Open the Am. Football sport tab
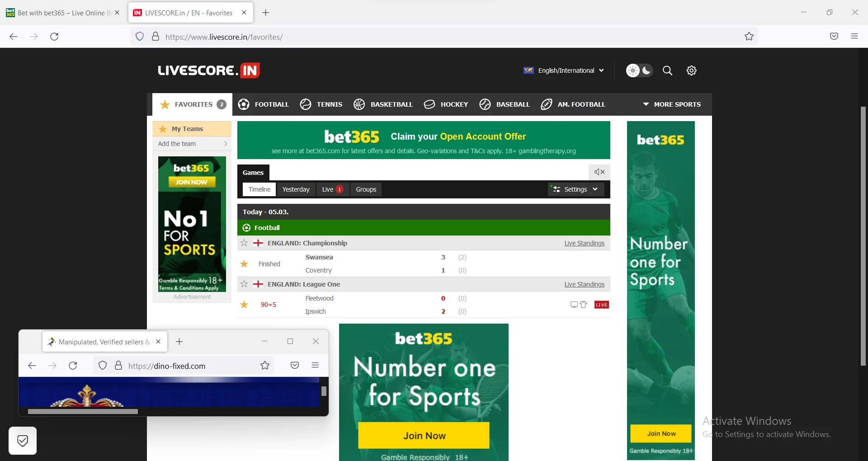868x461 pixels. click(573, 104)
